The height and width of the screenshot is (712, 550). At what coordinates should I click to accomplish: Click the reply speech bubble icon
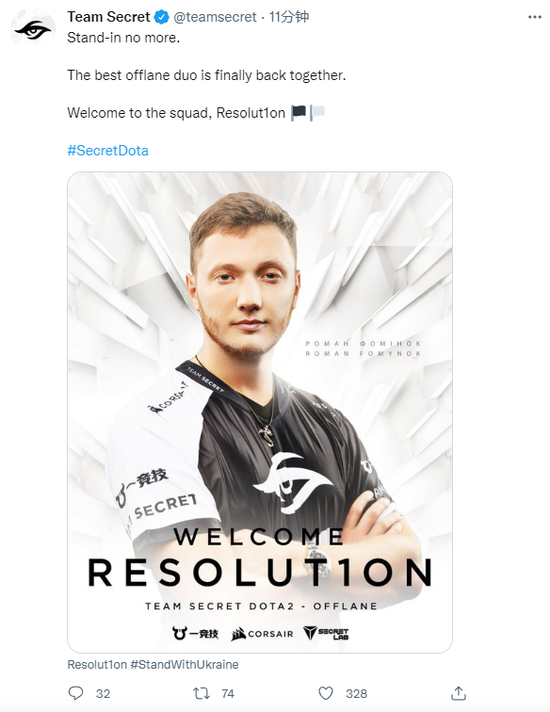(x=75, y=693)
